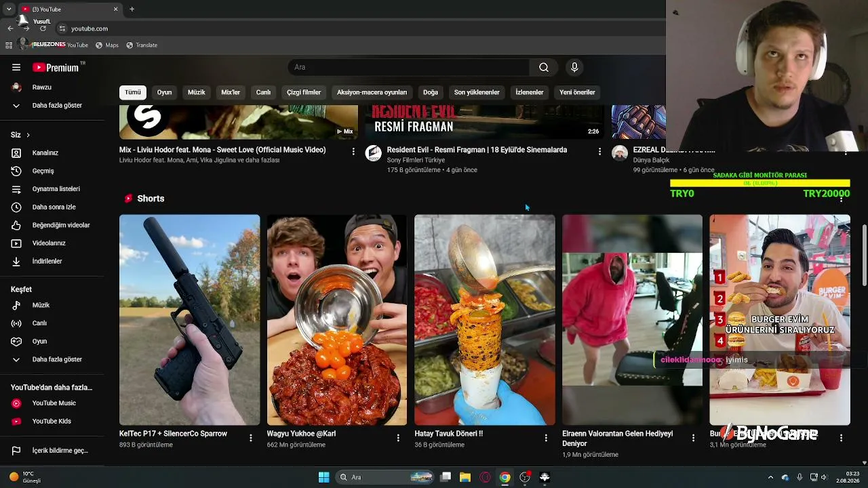Open options for Elraenn Valorantan short
The width and height of the screenshot is (868, 488).
pos(693,439)
